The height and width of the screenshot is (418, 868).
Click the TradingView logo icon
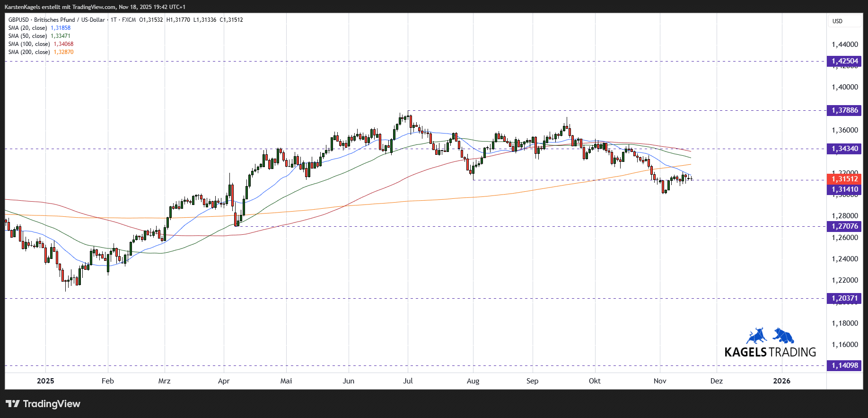pyautogui.click(x=13, y=404)
